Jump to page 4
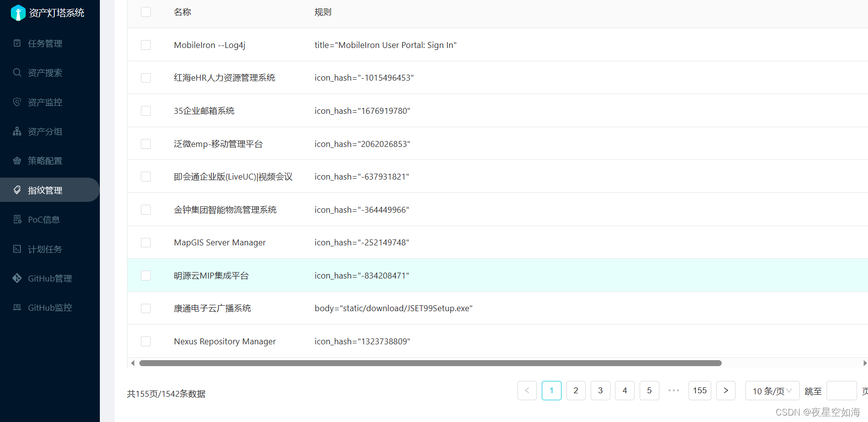Image resolution: width=868 pixels, height=422 pixels. [625, 390]
